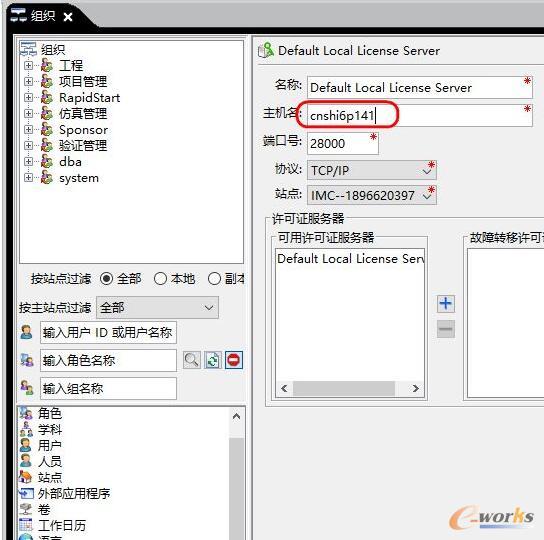Select the 全部 site filter radio
The image size is (544, 540).
(106, 279)
